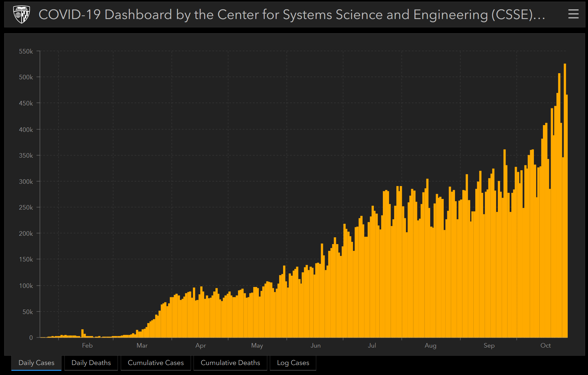Click the Johns Hopkins shield logo

(21, 15)
